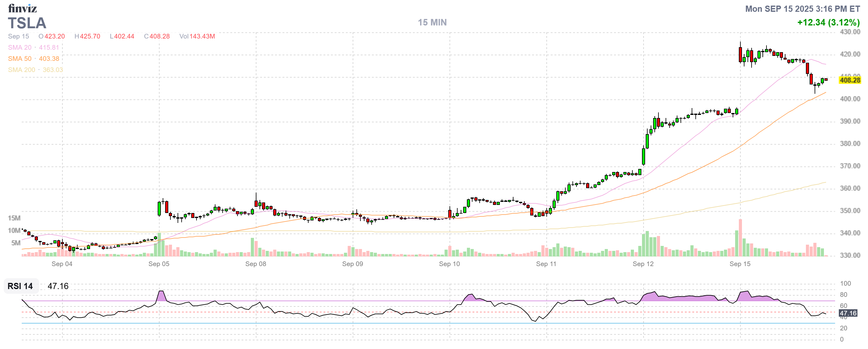Click the SMA 20 indicator label

tap(20, 48)
